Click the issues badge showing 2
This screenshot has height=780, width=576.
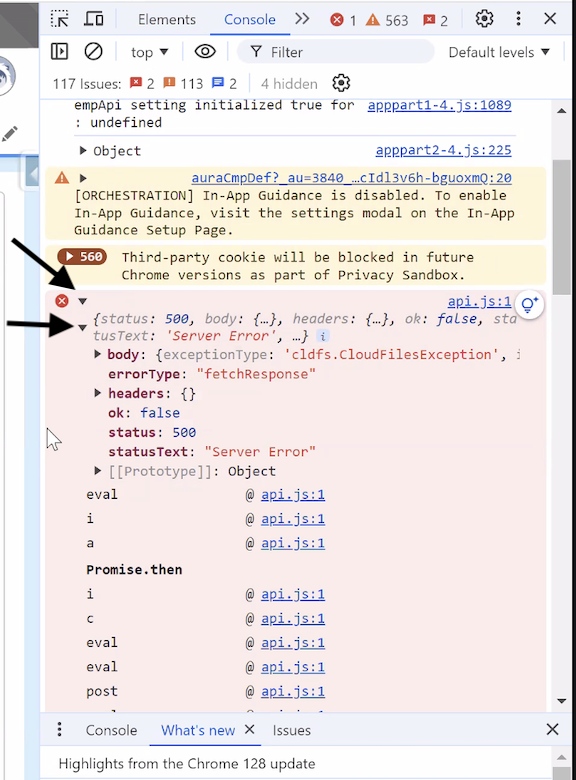436,20
